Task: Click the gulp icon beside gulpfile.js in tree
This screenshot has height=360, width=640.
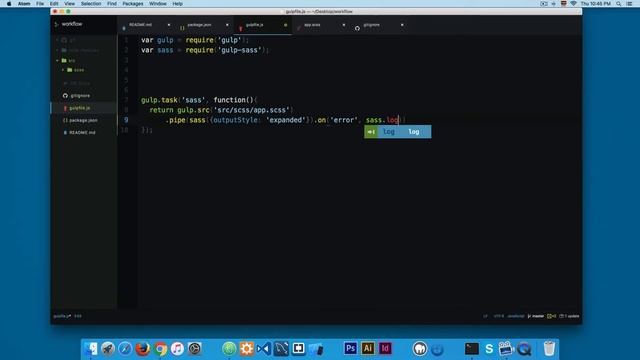Action: 65,108
